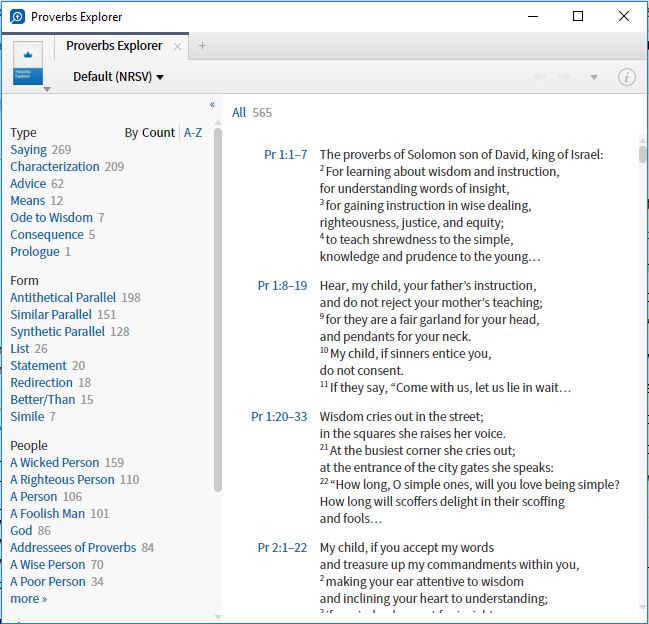The width and height of the screenshot is (649, 624).
Task: Filter by Antithetical Parallel form
Action: click(x=63, y=298)
